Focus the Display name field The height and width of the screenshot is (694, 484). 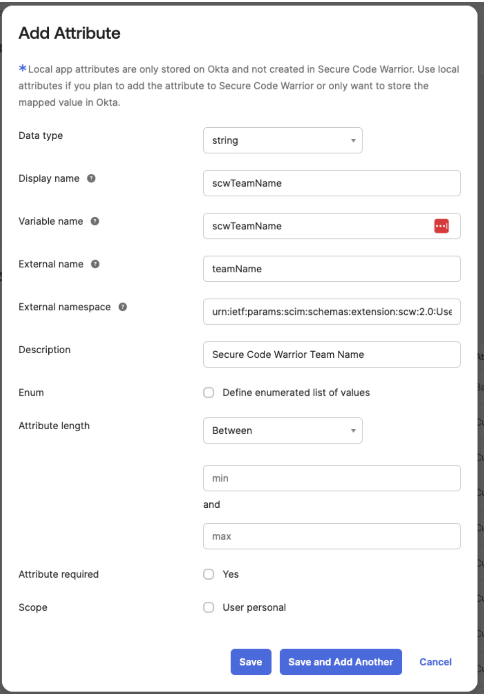332,183
